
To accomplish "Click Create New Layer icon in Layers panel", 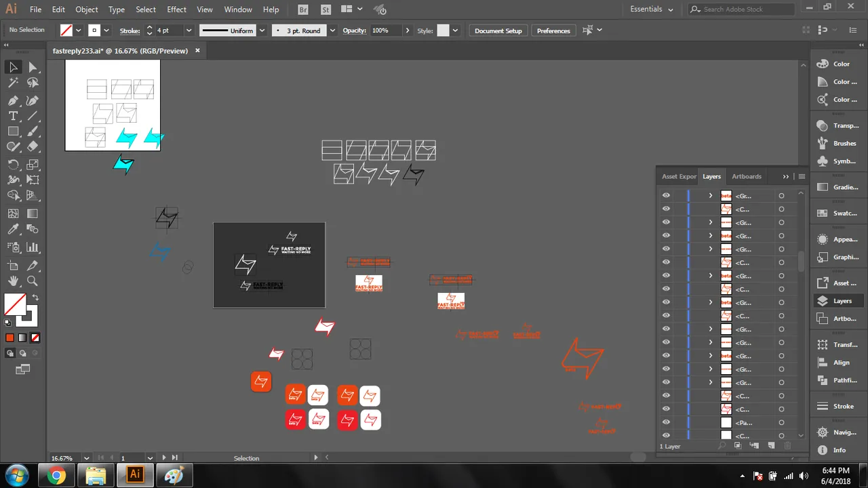I will click(771, 445).
